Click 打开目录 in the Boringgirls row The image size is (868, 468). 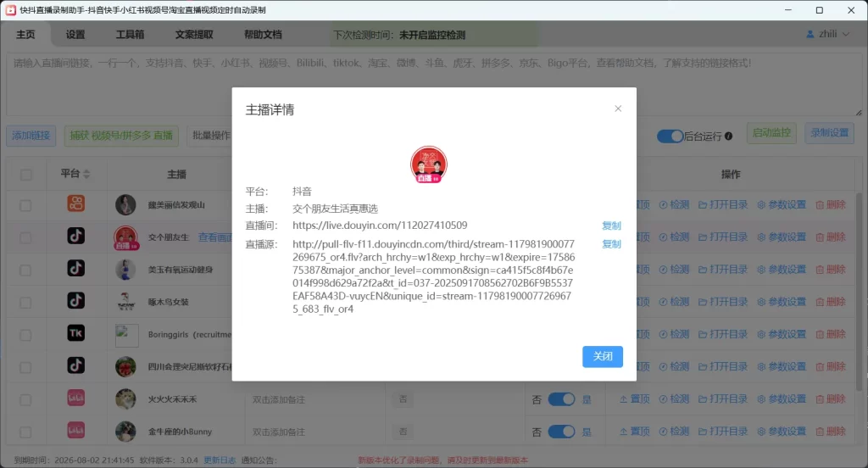pyautogui.click(x=723, y=335)
